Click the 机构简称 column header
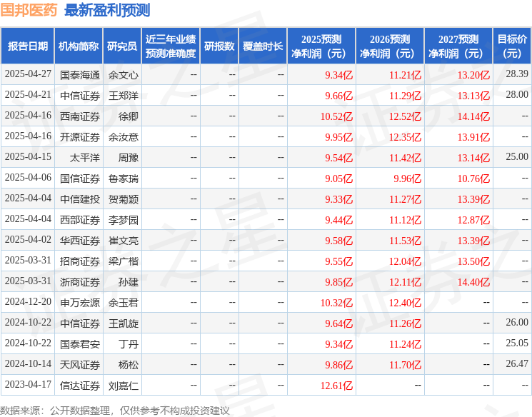 click(x=79, y=46)
